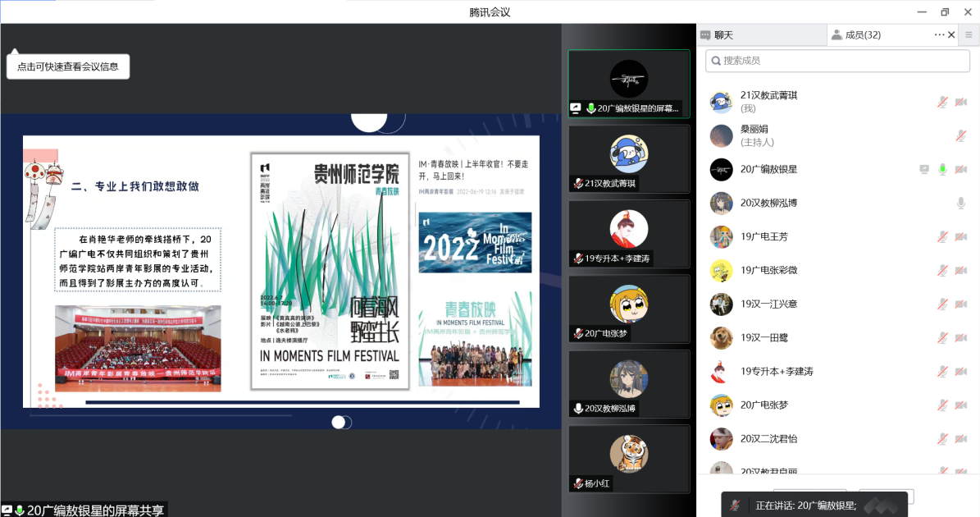Open the three-dot options on members tab
The width and height of the screenshot is (980, 517).
pyautogui.click(x=939, y=34)
